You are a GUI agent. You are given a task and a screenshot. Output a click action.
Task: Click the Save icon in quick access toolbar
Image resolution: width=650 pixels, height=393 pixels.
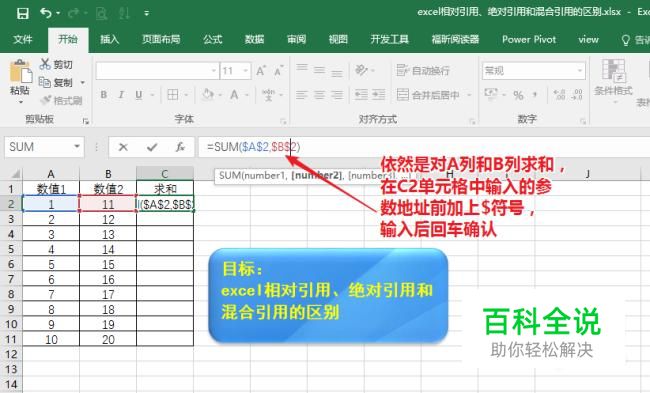22,13
